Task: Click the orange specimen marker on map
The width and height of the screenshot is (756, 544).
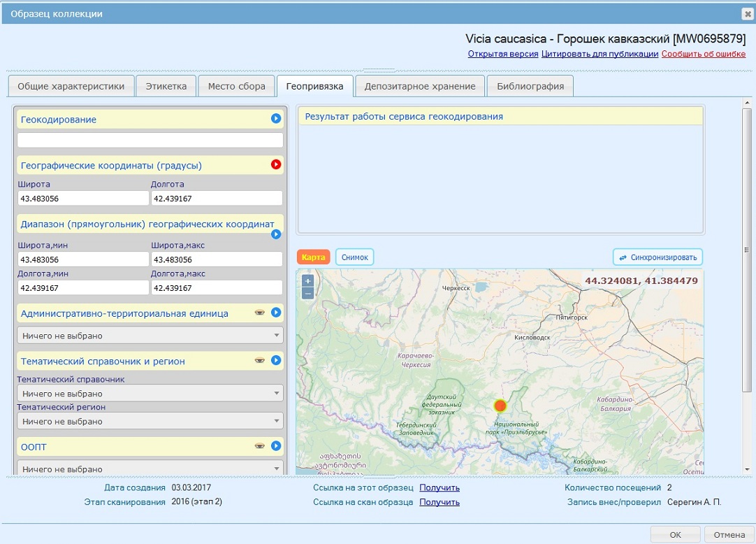Action: (500, 406)
